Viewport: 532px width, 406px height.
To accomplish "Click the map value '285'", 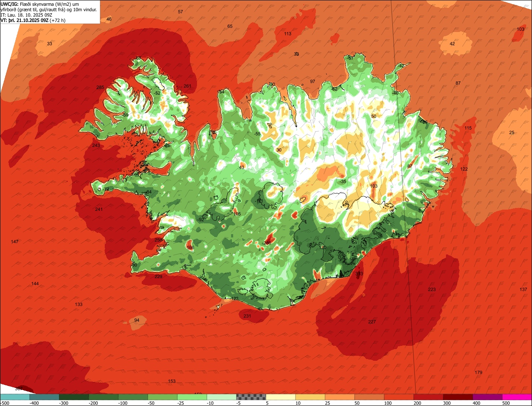I will pos(100,87).
